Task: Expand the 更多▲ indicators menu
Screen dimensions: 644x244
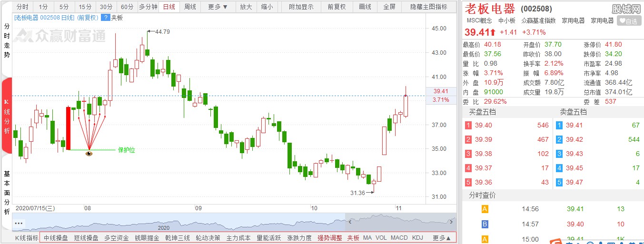Action: [442, 238]
